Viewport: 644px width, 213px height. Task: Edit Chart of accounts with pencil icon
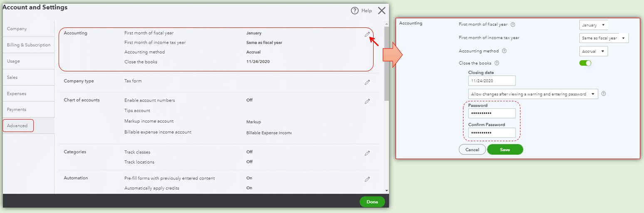click(367, 101)
